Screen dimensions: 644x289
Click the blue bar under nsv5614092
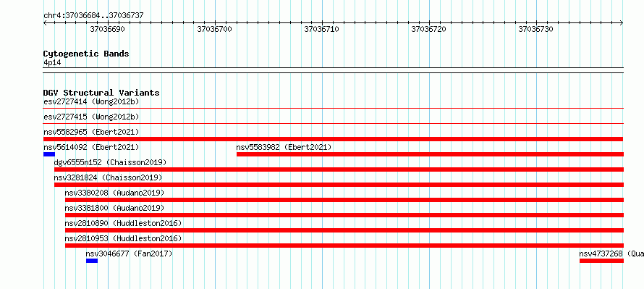49,154
